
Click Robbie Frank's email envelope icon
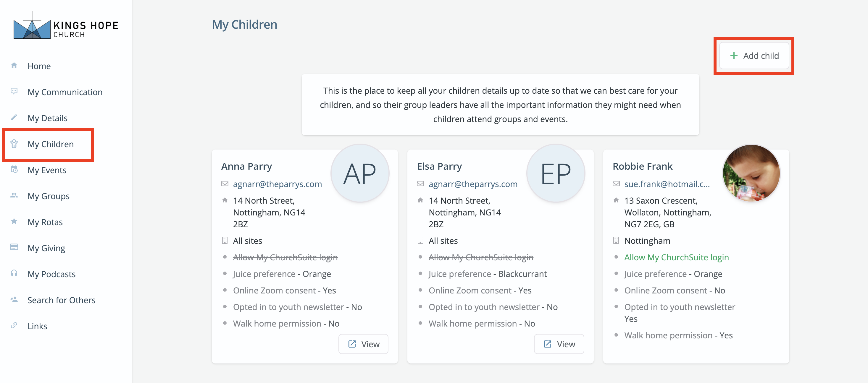[616, 184]
